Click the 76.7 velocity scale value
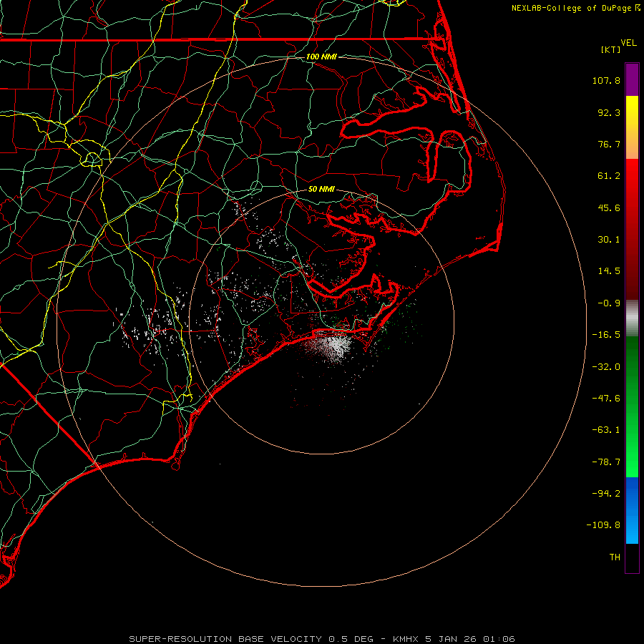The height and width of the screenshot is (644, 644). coord(609,144)
